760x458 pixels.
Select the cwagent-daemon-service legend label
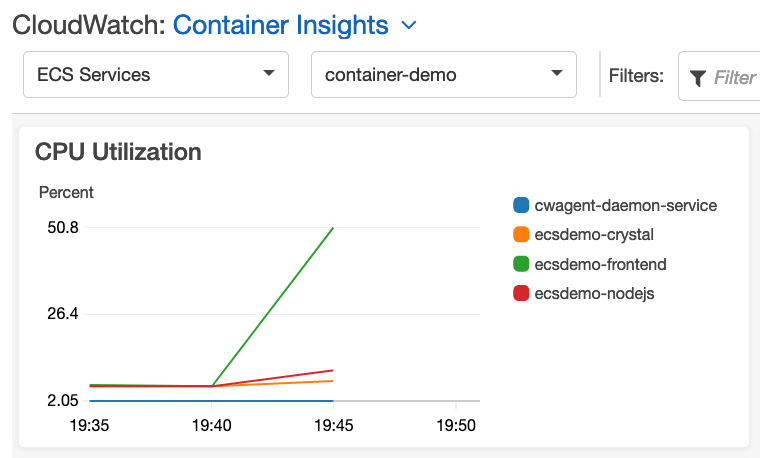[626, 205]
